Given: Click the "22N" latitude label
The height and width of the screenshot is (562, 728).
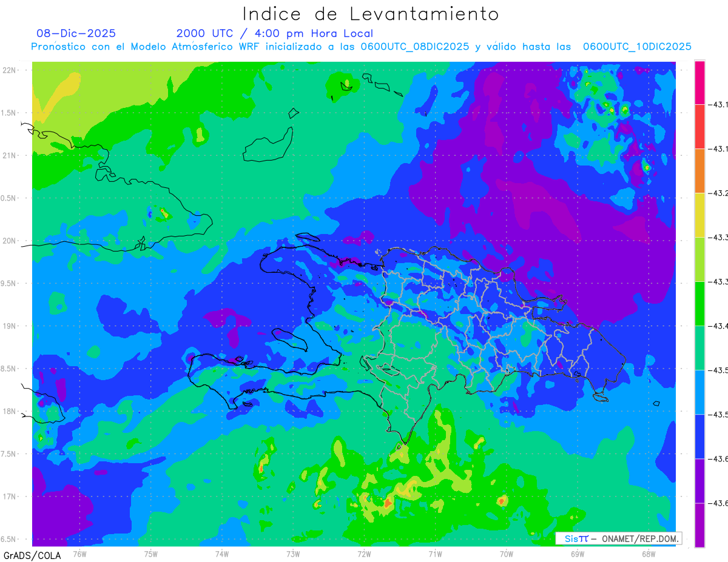Looking at the screenshot, I should coord(10,70).
